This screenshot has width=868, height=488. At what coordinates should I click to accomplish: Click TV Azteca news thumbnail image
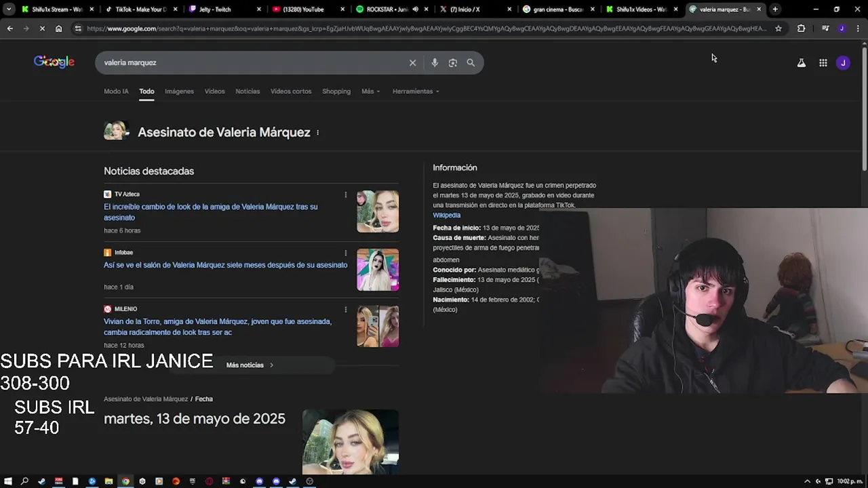point(378,211)
